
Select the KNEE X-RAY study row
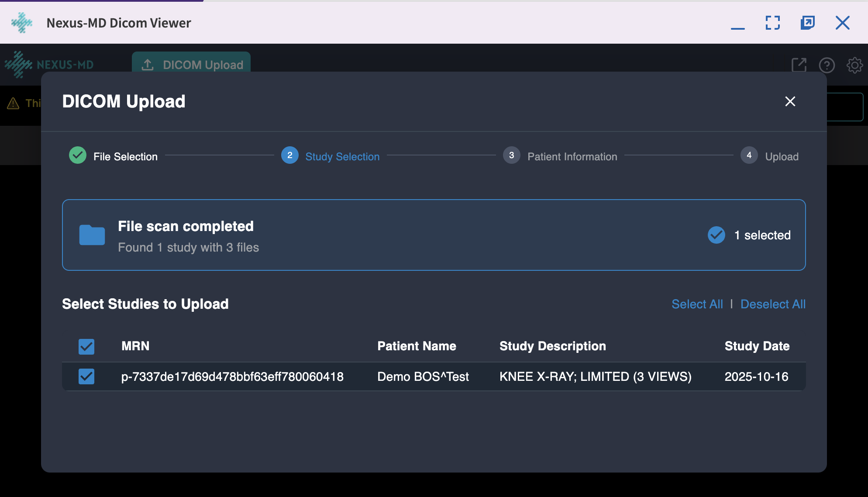(595, 376)
